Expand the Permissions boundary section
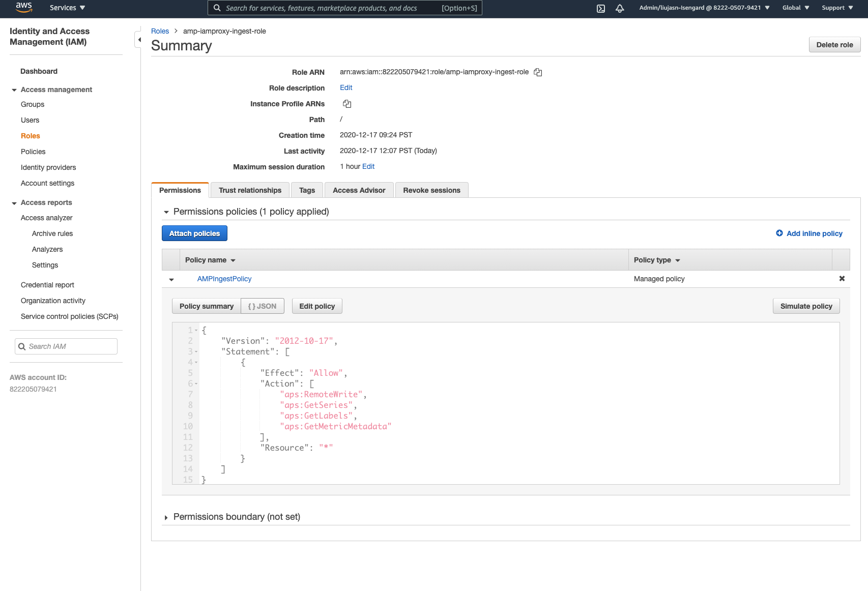 coord(166,517)
